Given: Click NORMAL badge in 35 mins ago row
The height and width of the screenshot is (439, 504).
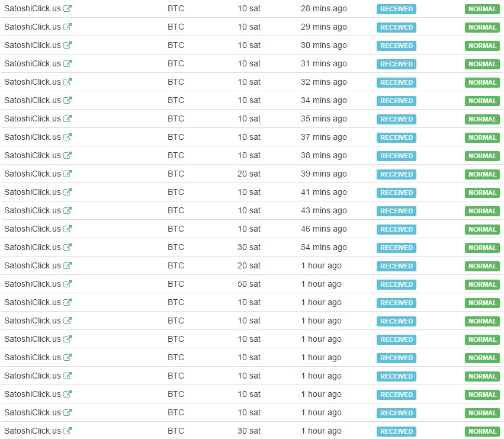Looking at the screenshot, I should tap(482, 119).
